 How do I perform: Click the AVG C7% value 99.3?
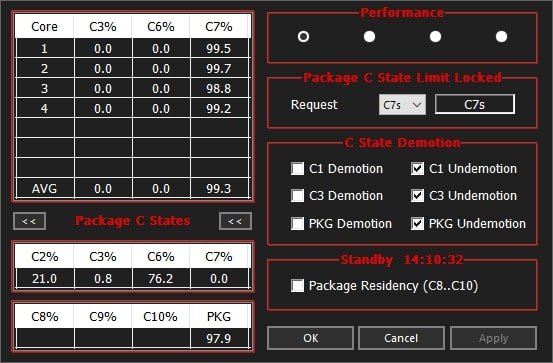(219, 188)
